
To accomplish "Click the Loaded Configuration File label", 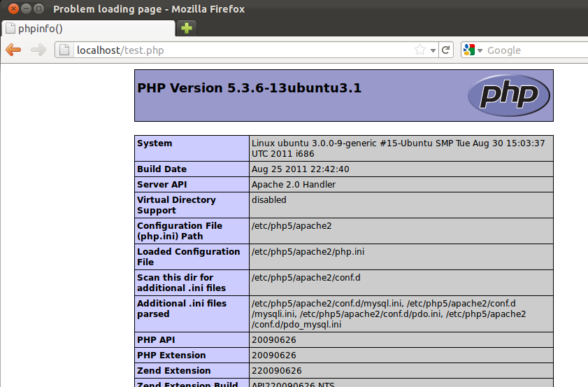I will (x=188, y=257).
